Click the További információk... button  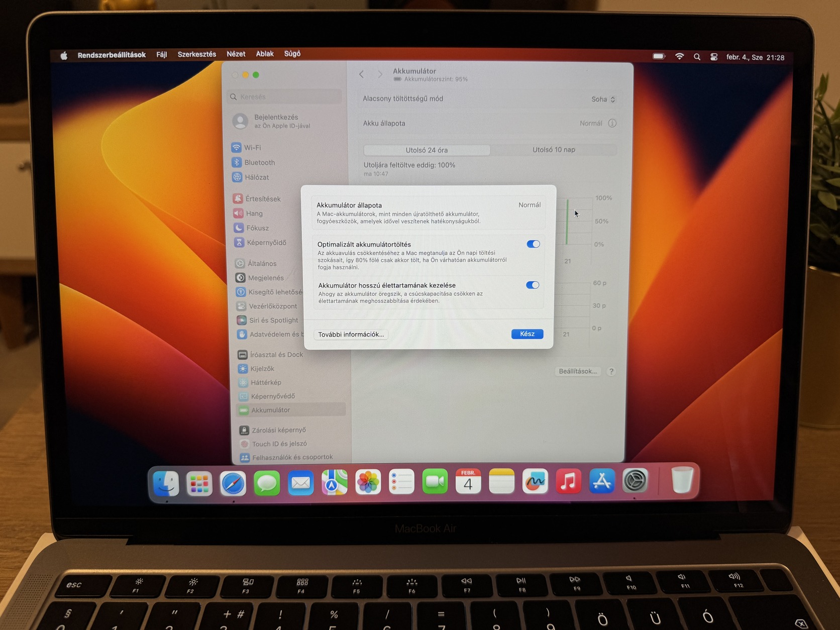(x=351, y=335)
